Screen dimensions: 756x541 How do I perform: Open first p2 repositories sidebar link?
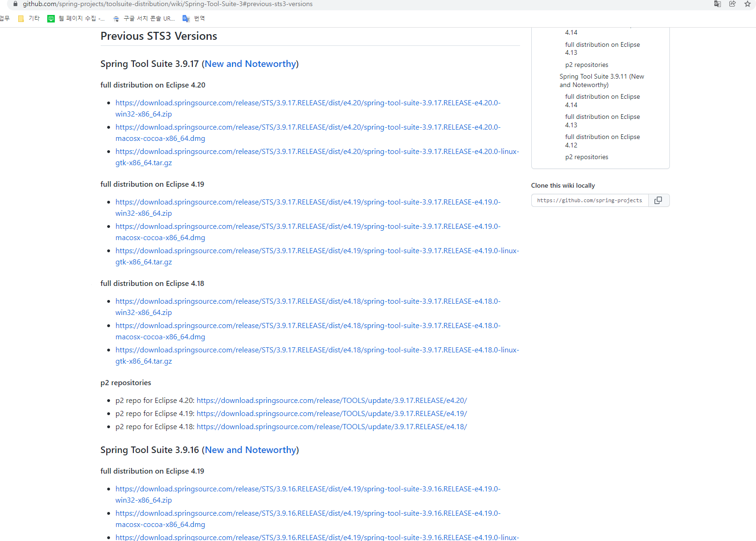587,65
